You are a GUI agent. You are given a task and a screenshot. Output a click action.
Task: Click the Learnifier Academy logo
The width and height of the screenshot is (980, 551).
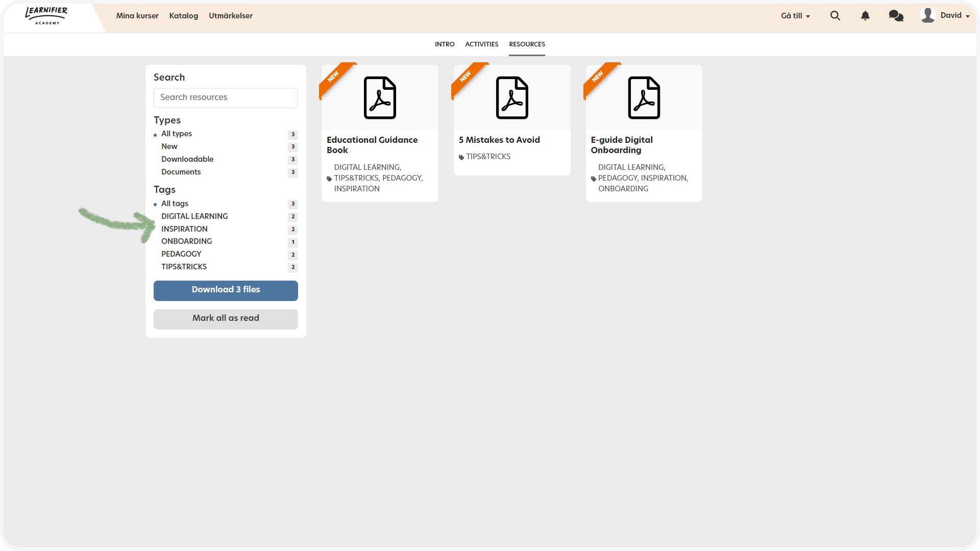coord(46,15)
